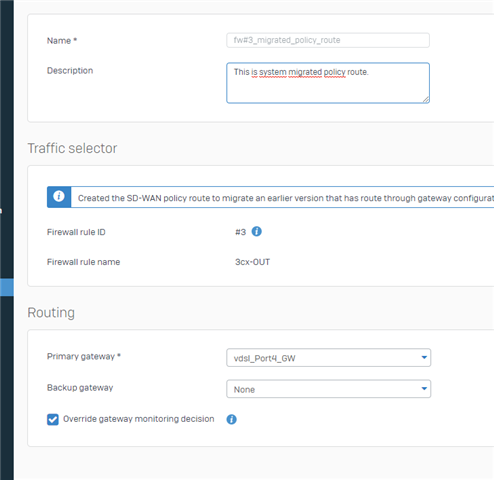Click the info icon next to Override gateway monitoring
494x480 pixels.
click(231, 419)
